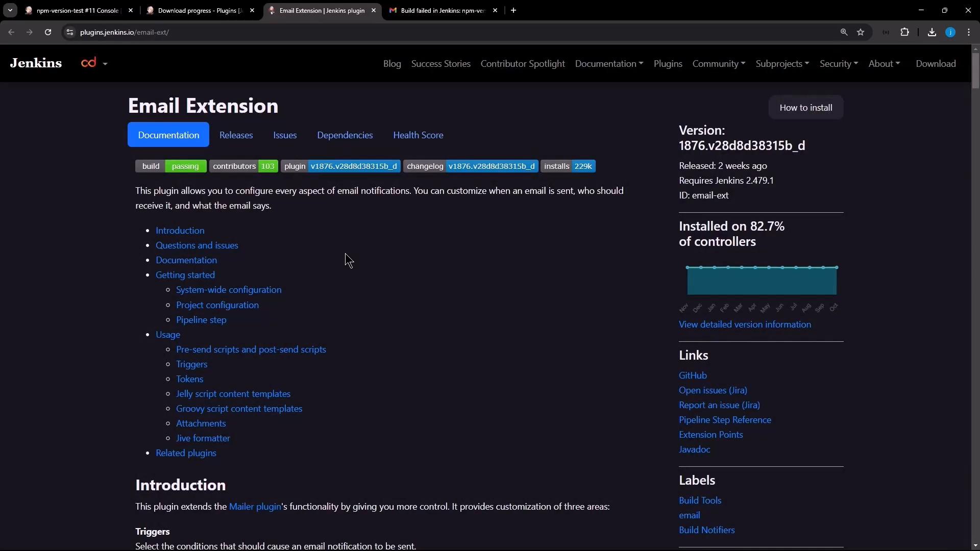The image size is (980, 551).
Task: Jump to Tokens section
Action: coord(190,379)
